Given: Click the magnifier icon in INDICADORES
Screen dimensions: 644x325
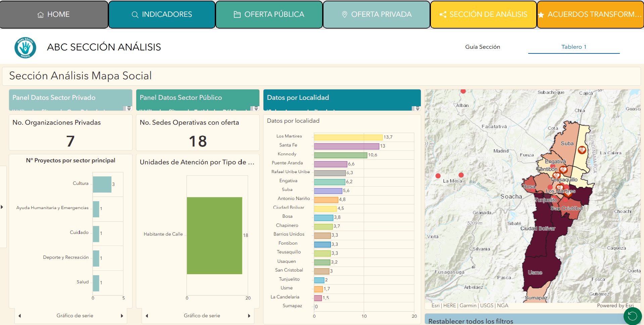Looking at the screenshot, I should (135, 15).
